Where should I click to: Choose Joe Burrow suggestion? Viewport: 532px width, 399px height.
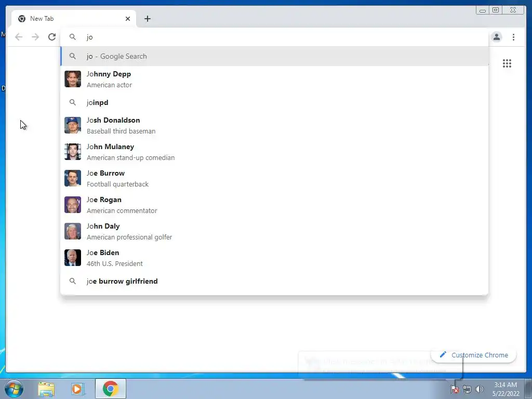pyautogui.click(x=274, y=178)
